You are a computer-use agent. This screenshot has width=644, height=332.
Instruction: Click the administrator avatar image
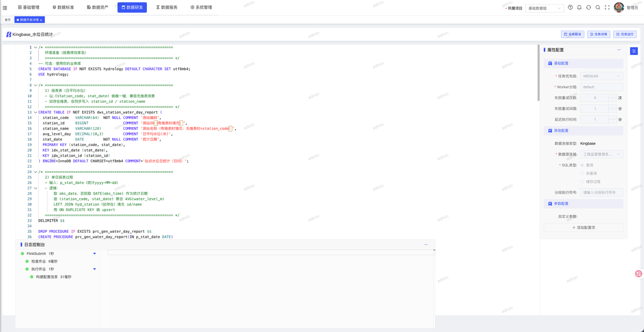tap(619, 8)
